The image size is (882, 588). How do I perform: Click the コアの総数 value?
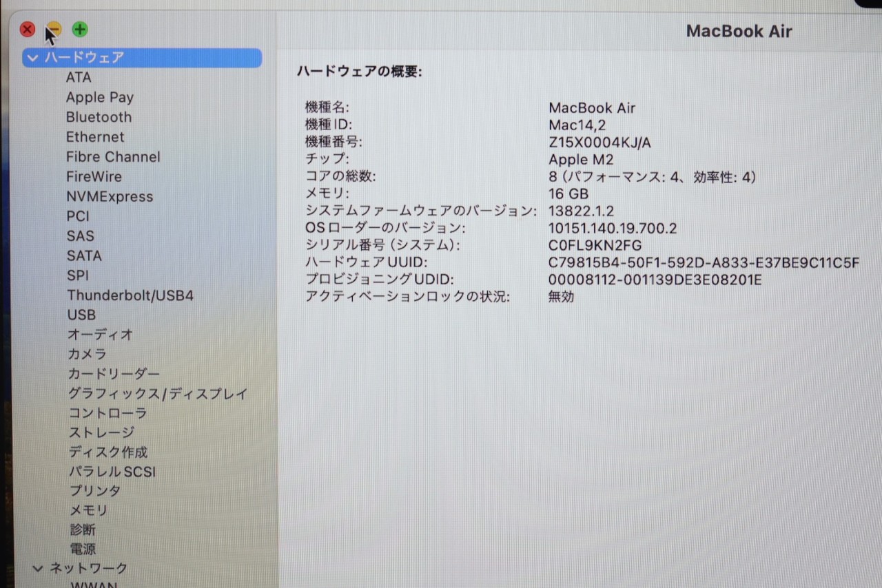click(653, 177)
